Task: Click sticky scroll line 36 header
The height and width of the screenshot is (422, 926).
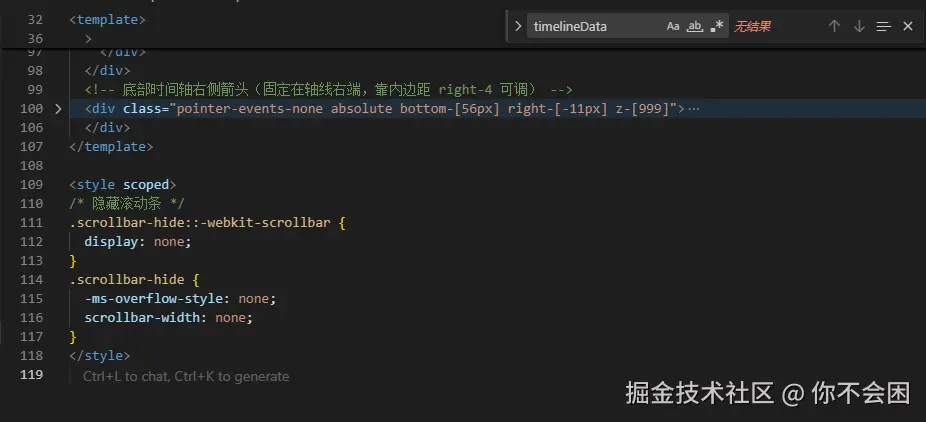Action: coord(89,38)
